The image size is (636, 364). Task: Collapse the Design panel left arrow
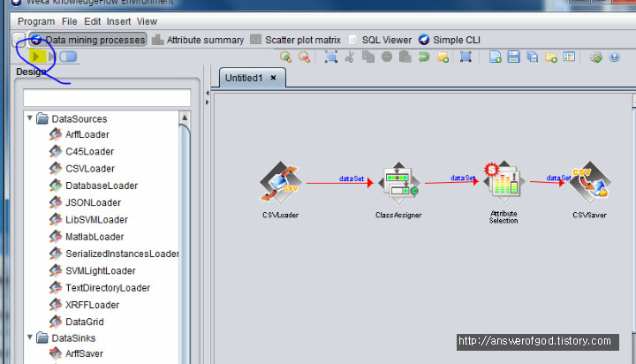pyautogui.click(x=208, y=93)
